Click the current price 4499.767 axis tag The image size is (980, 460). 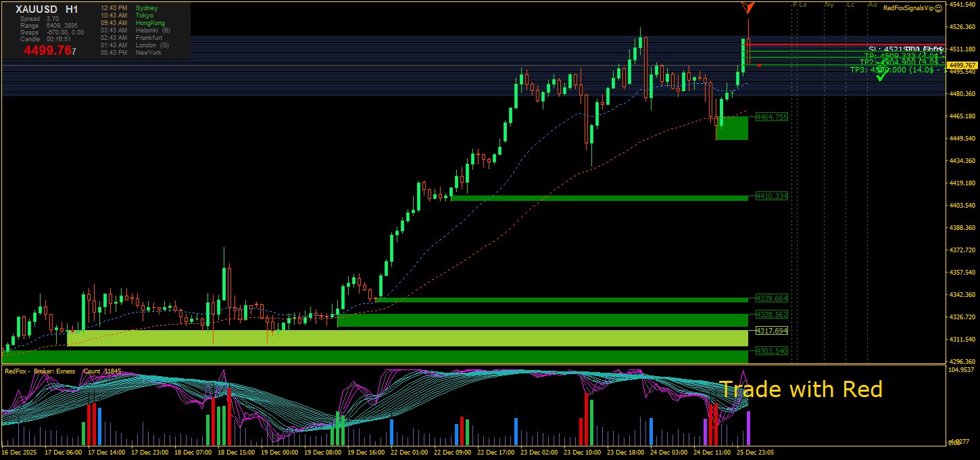pyautogui.click(x=962, y=66)
